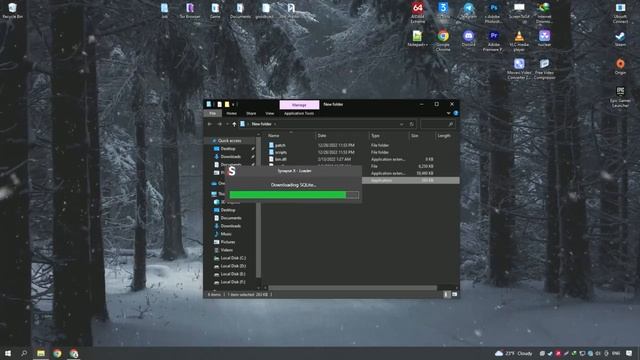Image resolution: width=640 pixels, height=360 pixels.
Task: Select pinned Desktop under Quick access
Action: [228, 149]
